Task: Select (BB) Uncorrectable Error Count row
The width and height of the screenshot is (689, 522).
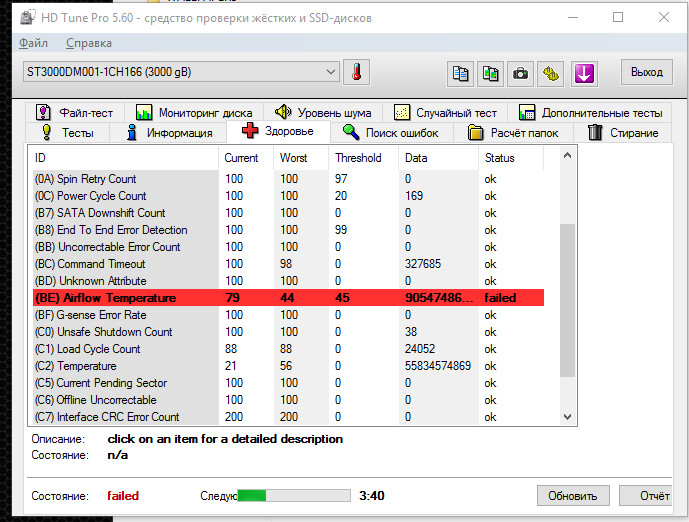Action: tap(288, 247)
